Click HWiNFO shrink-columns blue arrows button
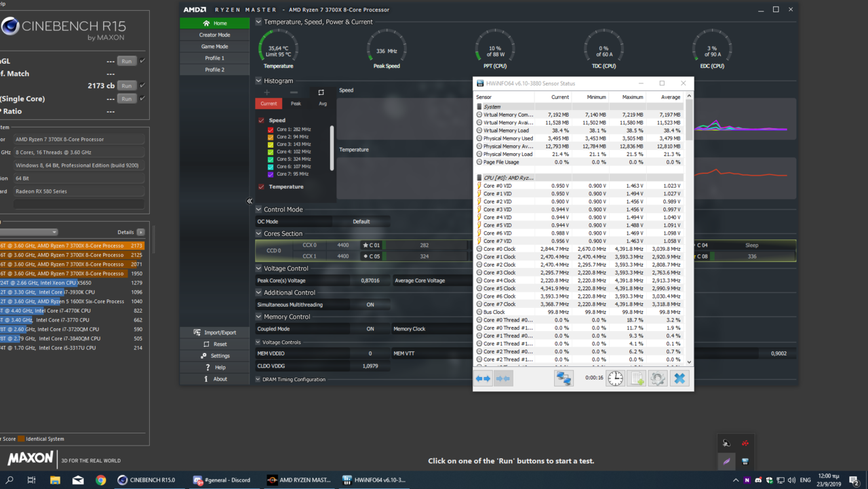Viewport: 868px width, 489px height. pos(503,378)
